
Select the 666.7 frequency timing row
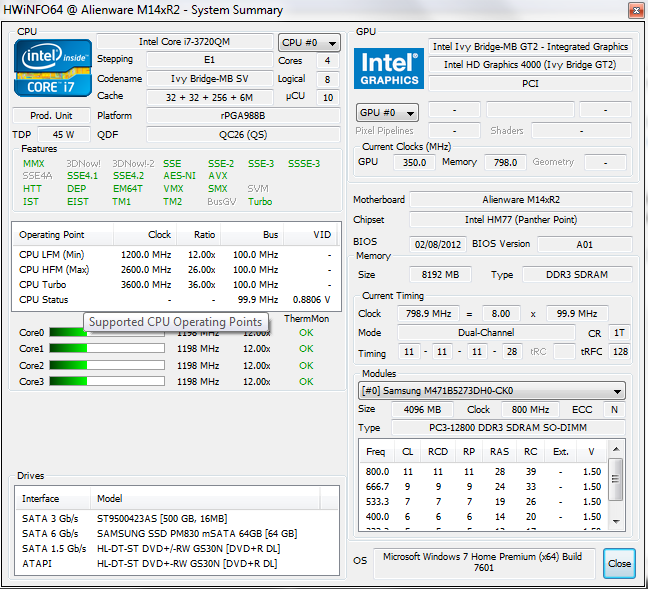(483, 486)
